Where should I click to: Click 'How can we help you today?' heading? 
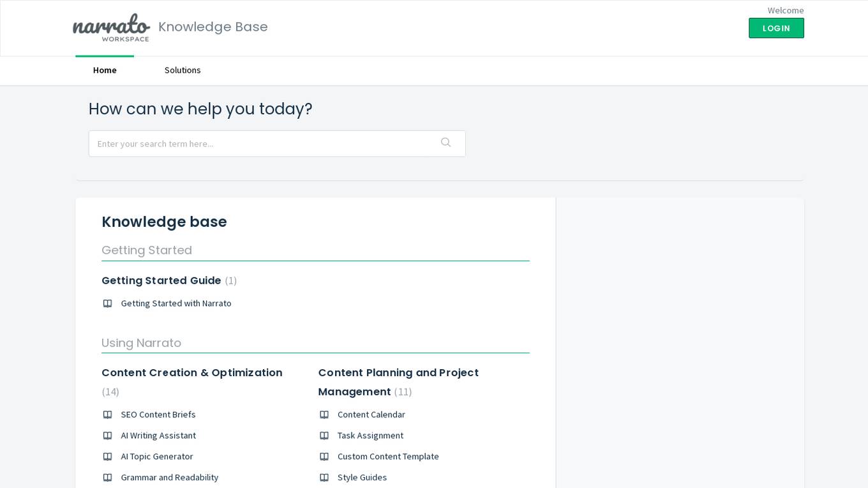click(200, 109)
